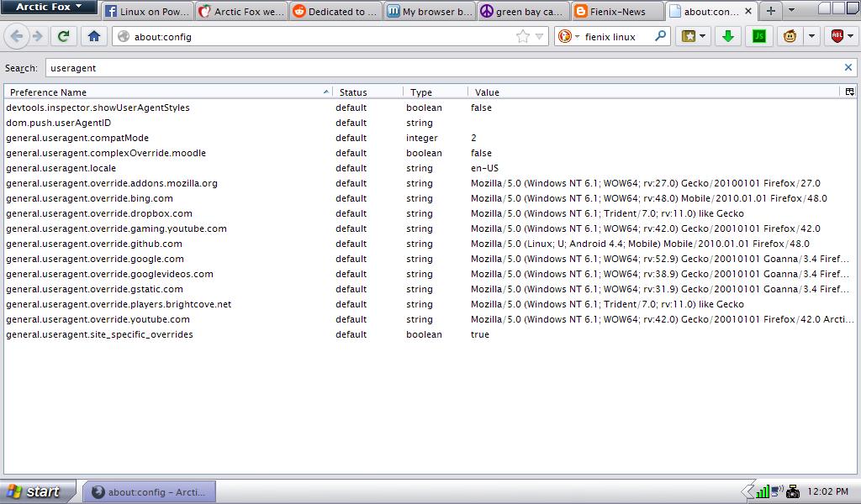The width and height of the screenshot is (861, 504).
Task: Select general.useragent.override.addons.mozilla.org row
Action: click(430, 183)
